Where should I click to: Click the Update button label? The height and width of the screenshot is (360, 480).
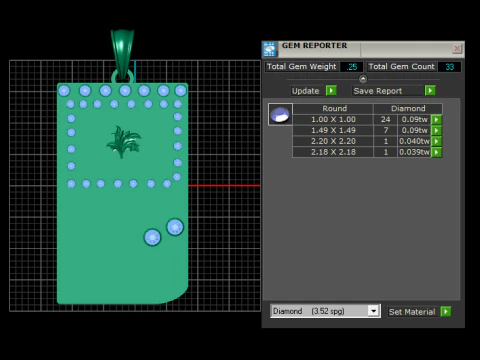pos(305,91)
